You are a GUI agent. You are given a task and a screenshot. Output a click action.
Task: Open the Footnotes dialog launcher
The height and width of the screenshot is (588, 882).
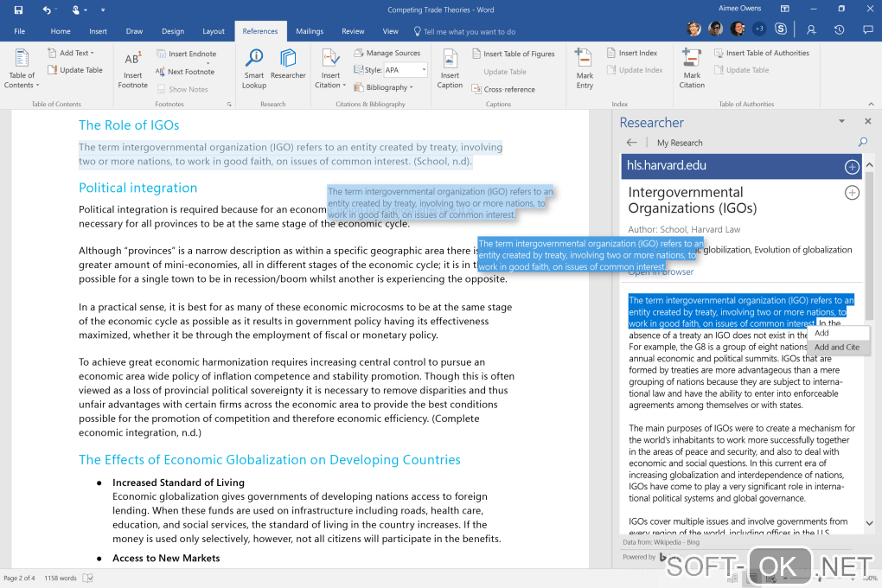229,104
